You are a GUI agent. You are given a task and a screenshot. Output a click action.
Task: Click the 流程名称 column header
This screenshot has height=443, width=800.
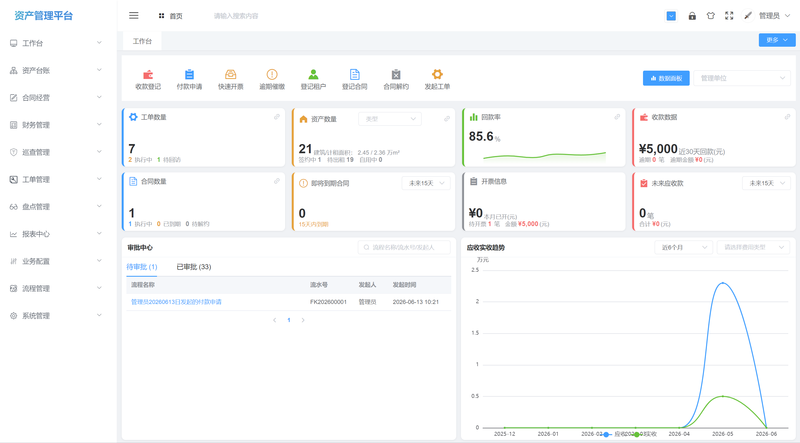point(143,285)
